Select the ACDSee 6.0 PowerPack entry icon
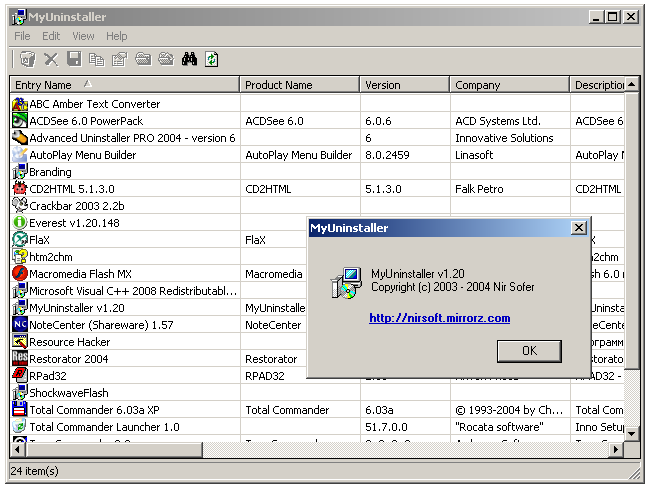This screenshot has width=653, height=492. (19, 121)
